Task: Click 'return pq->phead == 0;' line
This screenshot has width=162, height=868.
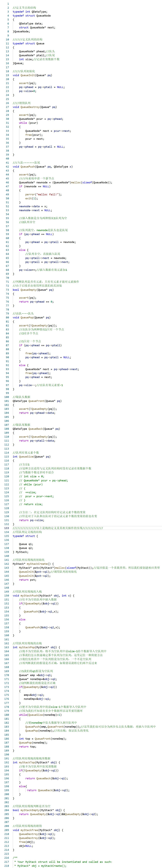Action: point(36,302)
